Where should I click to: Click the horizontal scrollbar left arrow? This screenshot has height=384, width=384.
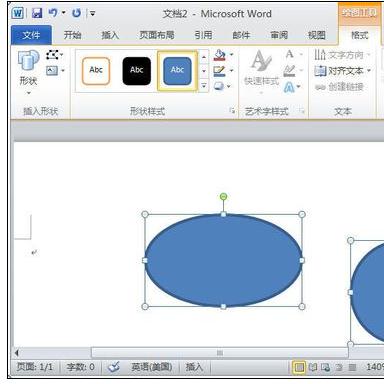click(x=17, y=353)
